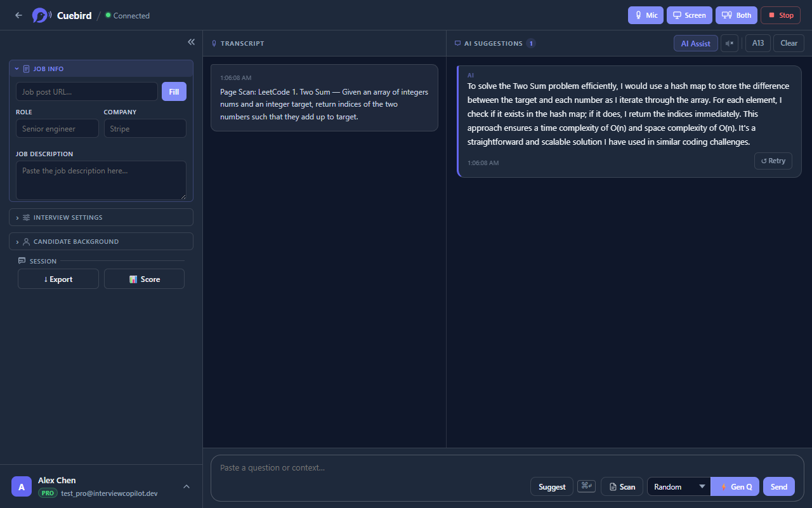Click the Cuebird bird logo
Image resolution: width=812 pixels, height=508 pixels.
tap(42, 15)
